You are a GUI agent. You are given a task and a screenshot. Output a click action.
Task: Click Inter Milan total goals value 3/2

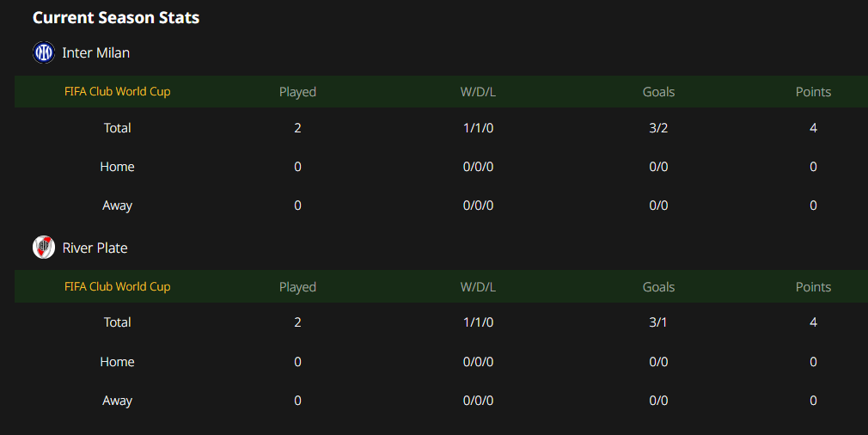click(659, 128)
